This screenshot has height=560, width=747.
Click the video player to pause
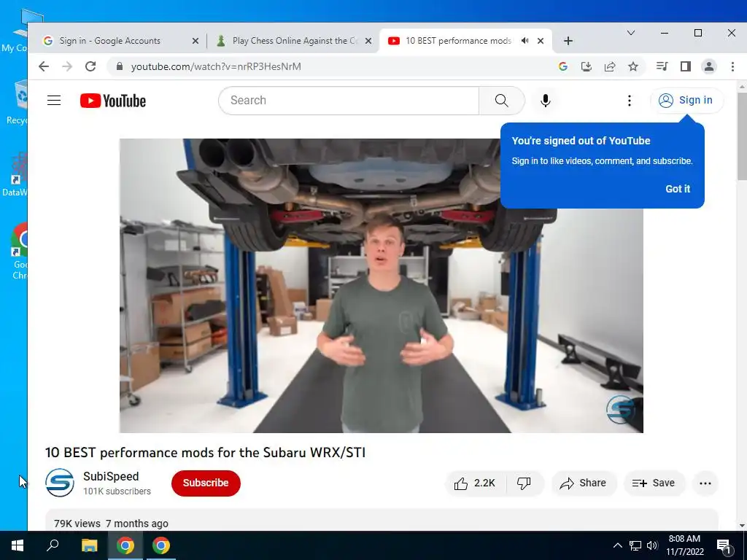pyautogui.click(x=381, y=286)
